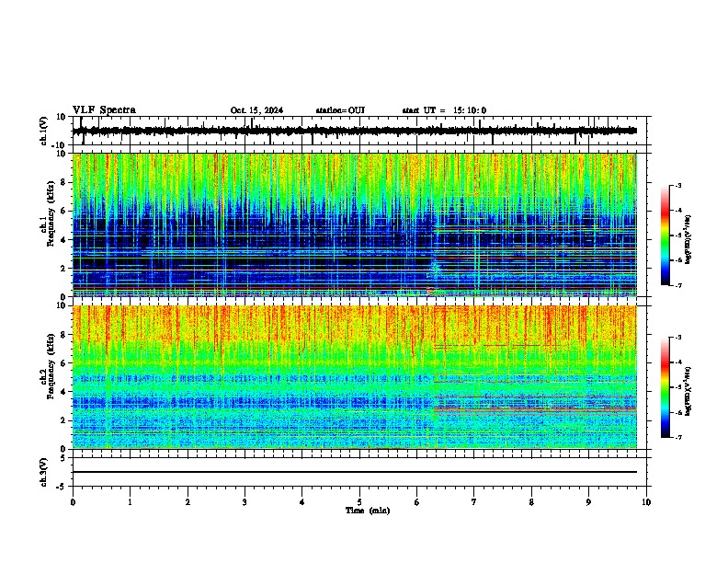Click the "6" tick on the time axis
This screenshot has width=728, height=563.
click(417, 502)
